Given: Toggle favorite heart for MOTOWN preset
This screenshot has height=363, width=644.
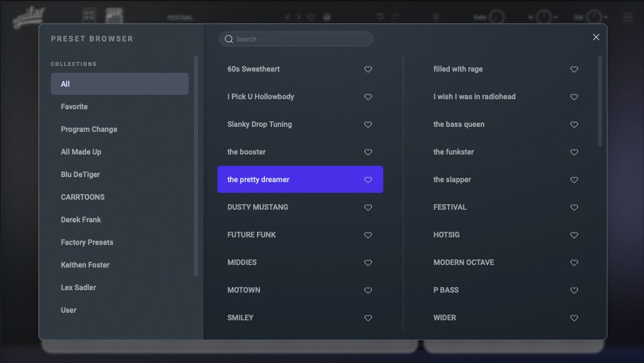Looking at the screenshot, I should click(368, 291).
